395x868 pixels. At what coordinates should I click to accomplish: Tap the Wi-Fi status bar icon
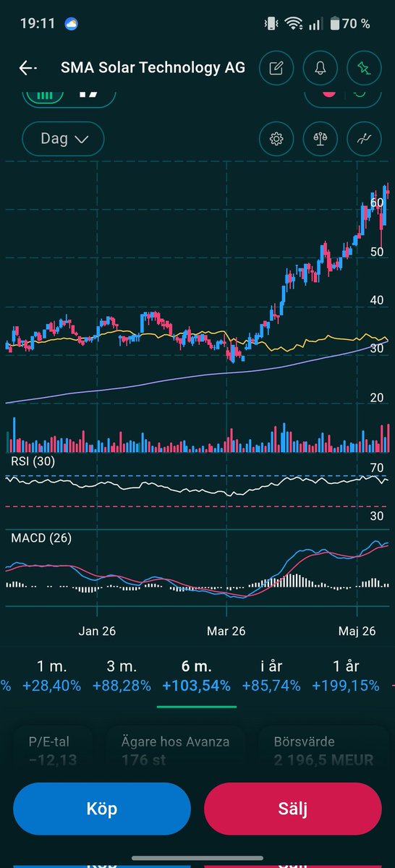[293, 24]
